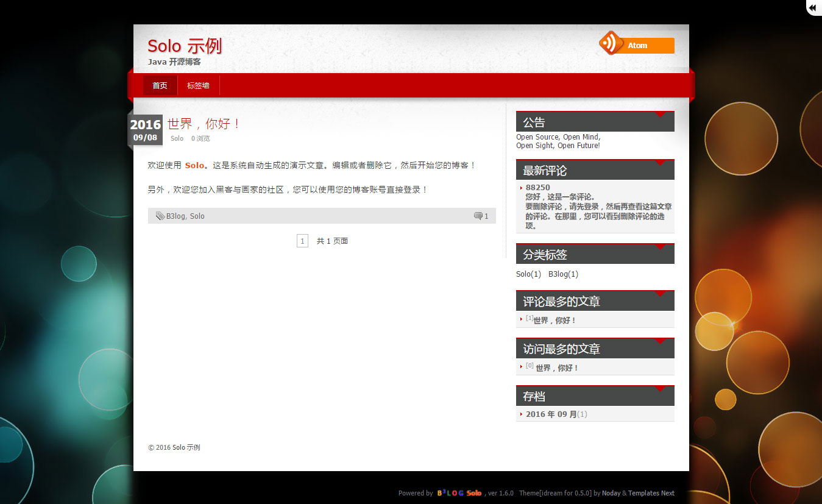
Task: Click the Solo author link under post title
Action: [177, 138]
